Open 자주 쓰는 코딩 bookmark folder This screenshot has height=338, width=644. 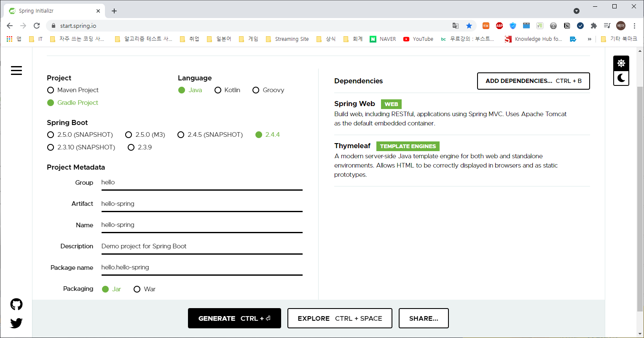point(78,39)
